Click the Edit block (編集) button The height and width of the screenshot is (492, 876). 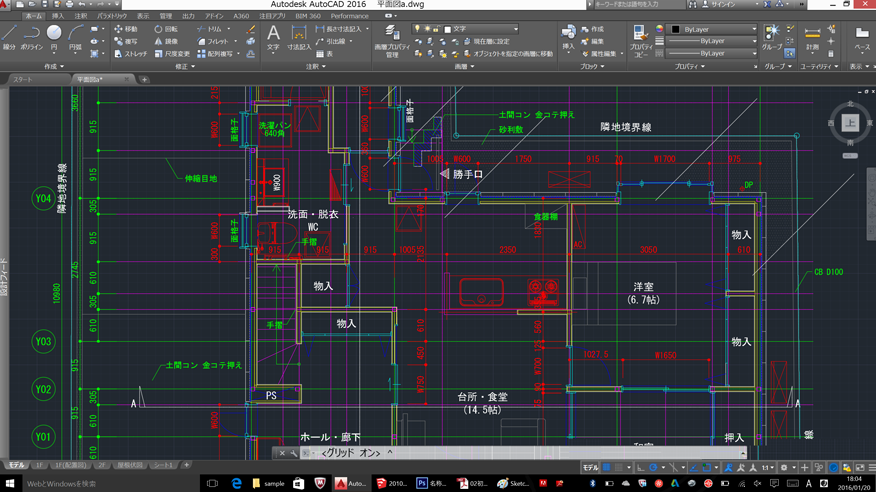click(x=593, y=41)
